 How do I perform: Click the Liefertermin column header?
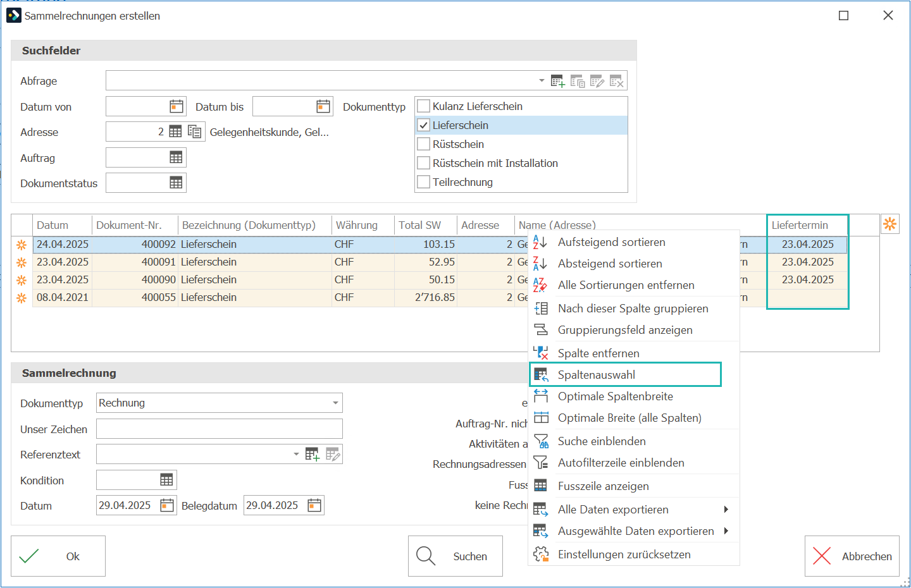coord(807,225)
